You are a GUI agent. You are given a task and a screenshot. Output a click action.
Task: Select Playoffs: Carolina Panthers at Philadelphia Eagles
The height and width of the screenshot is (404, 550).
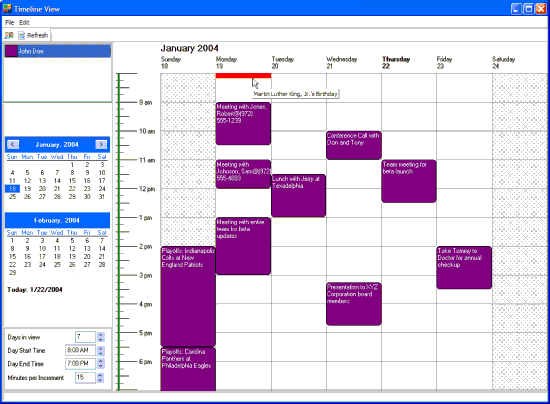(188, 369)
